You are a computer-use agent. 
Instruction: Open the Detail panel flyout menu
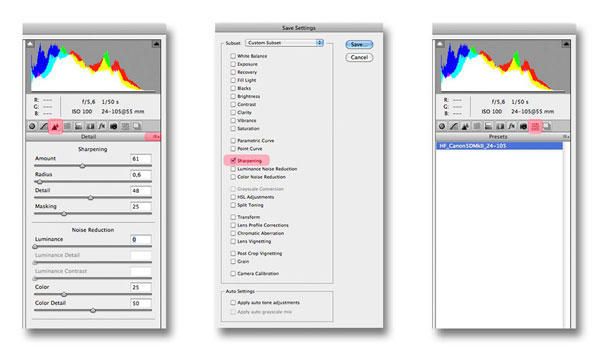click(156, 137)
